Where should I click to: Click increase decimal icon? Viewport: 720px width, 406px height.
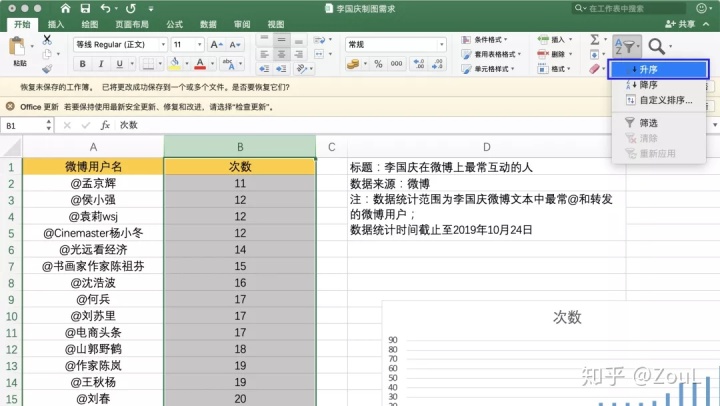pyautogui.click(x=419, y=64)
